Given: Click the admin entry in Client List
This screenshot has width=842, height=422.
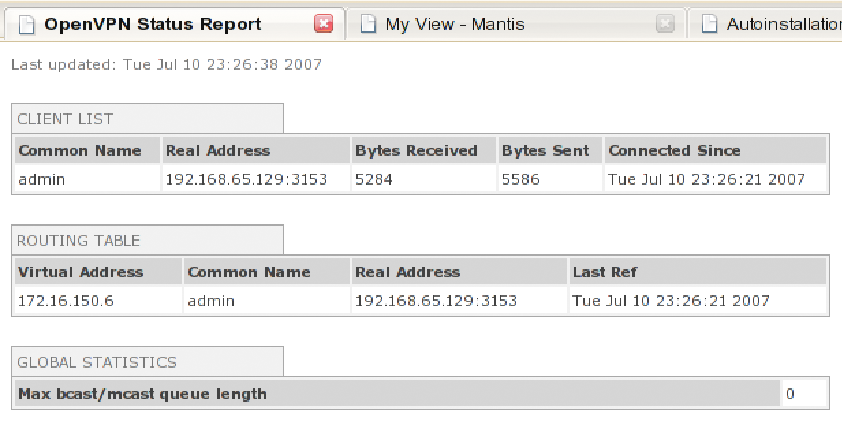Looking at the screenshot, I should coord(39,180).
